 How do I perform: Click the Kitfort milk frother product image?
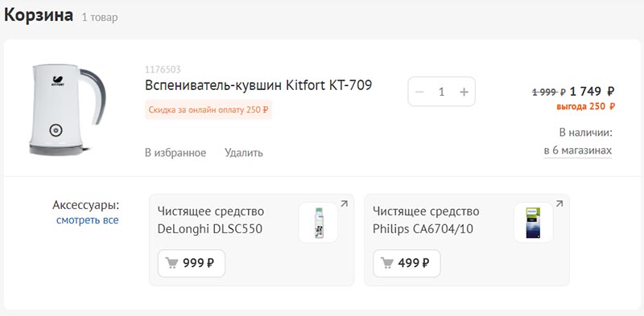pos(67,109)
